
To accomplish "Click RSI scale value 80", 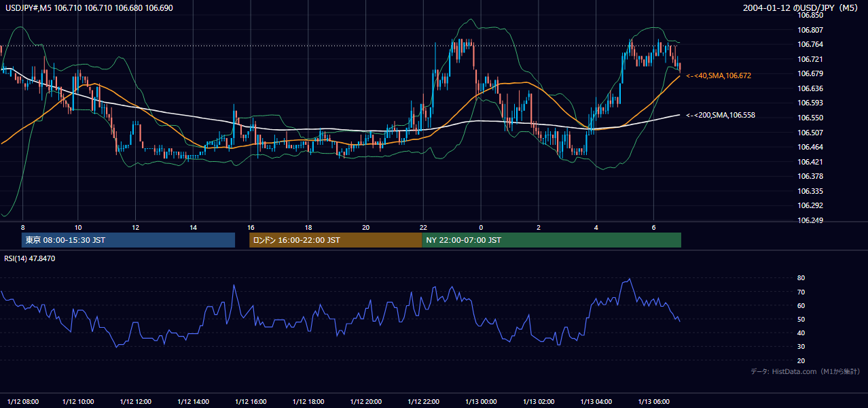I will [801, 278].
